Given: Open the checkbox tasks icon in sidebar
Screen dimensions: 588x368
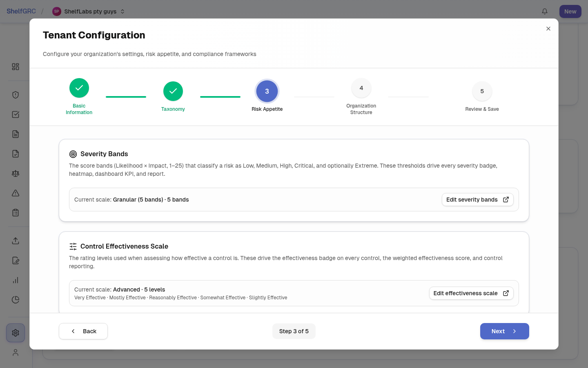Looking at the screenshot, I should [x=16, y=114].
